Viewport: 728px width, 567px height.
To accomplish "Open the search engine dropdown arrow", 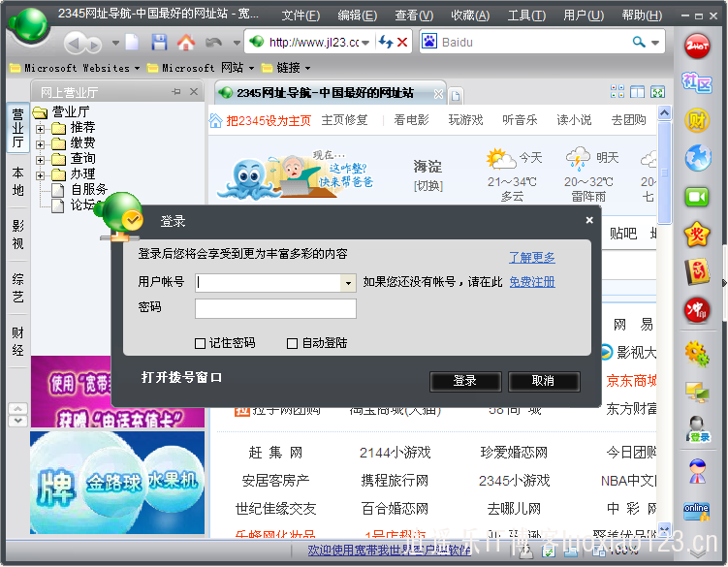I will coord(655,43).
